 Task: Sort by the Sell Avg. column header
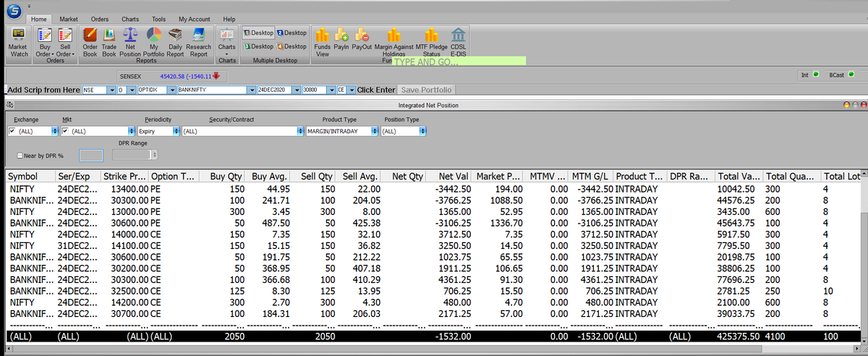(x=359, y=177)
